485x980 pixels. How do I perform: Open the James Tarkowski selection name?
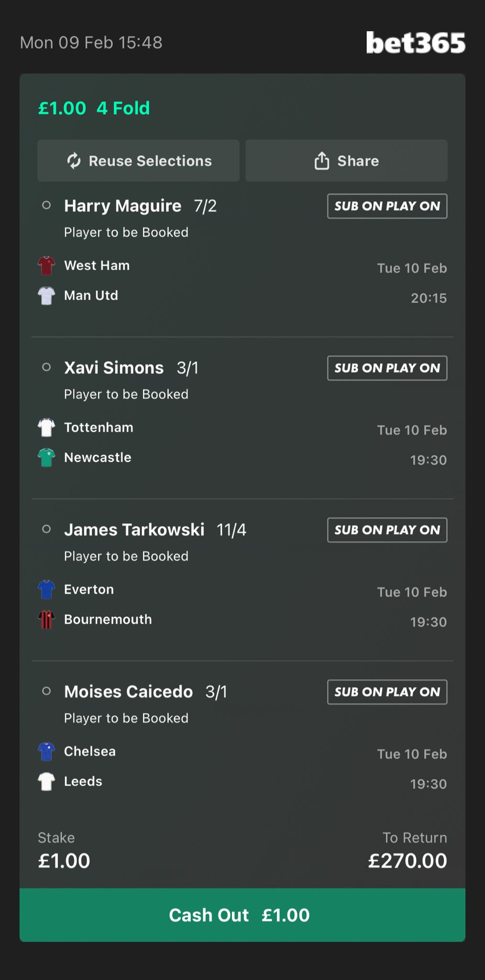coord(134,530)
